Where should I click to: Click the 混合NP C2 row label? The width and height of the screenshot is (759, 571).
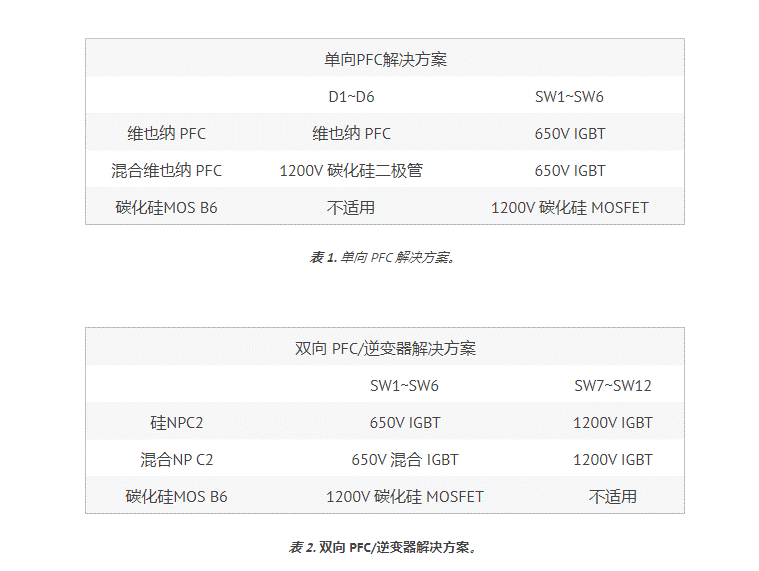(x=177, y=460)
